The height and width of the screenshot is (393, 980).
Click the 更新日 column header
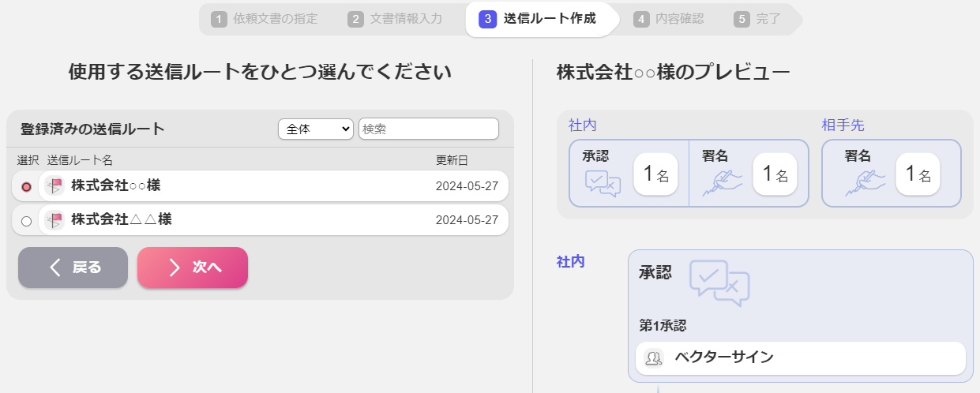click(452, 160)
